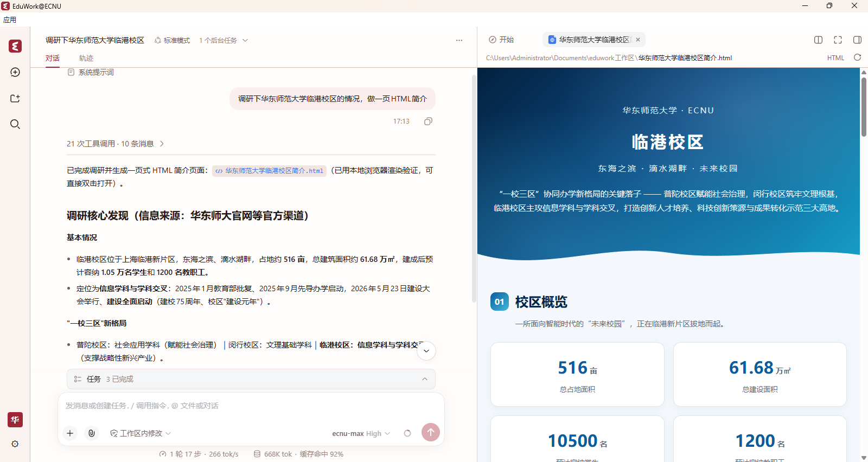The image size is (868, 462).
Task: Add attachment with the plus button
Action: click(x=70, y=433)
